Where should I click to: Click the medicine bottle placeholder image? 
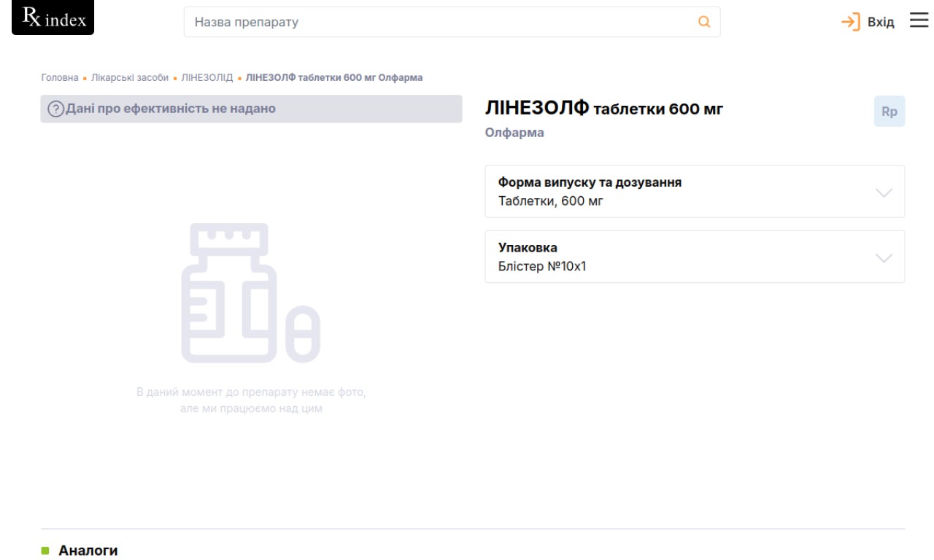pyautogui.click(x=251, y=293)
